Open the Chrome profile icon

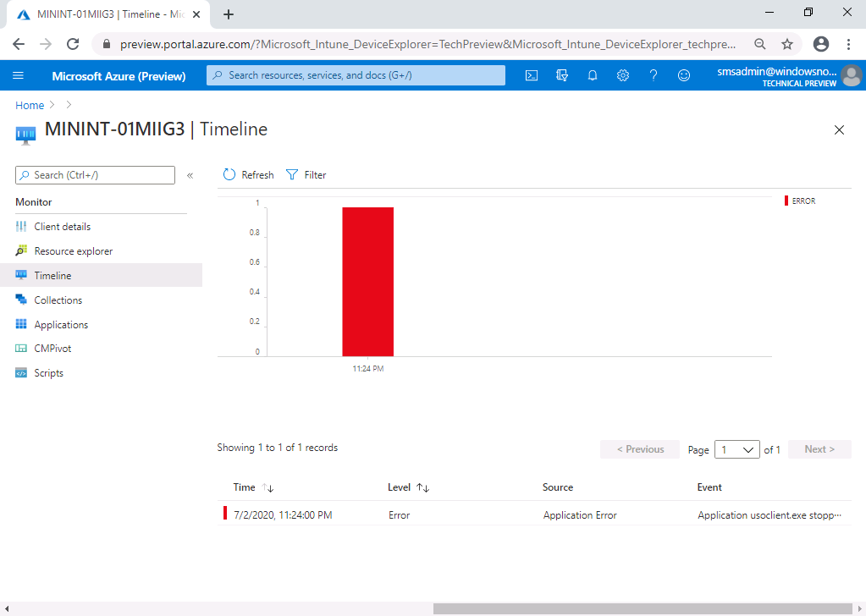821,44
